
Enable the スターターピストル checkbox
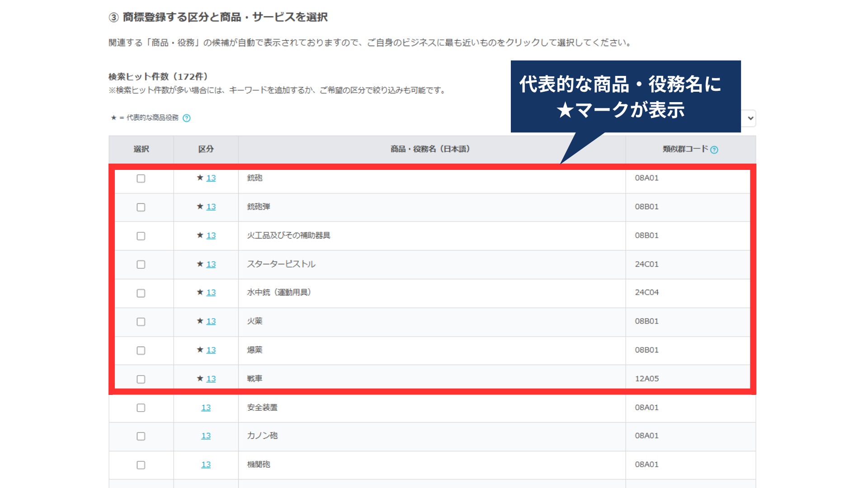(x=141, y=264)
